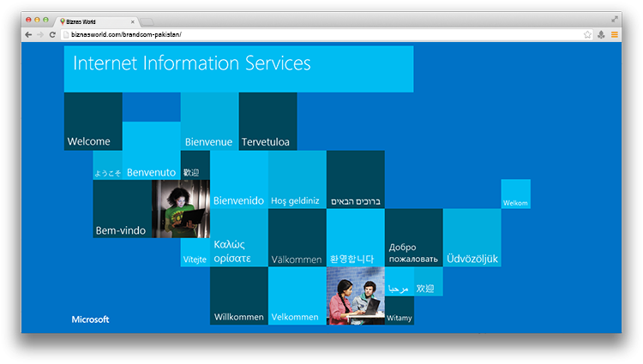Viewport: 643px width, 364px height.
Task: Click the extension icon beside the star
Action: coord(601,34)
